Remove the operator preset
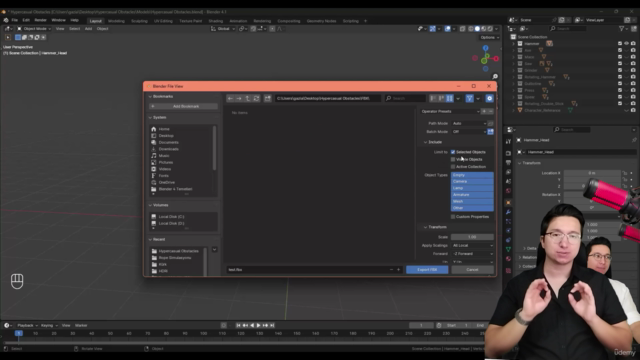 coord(491,111)
